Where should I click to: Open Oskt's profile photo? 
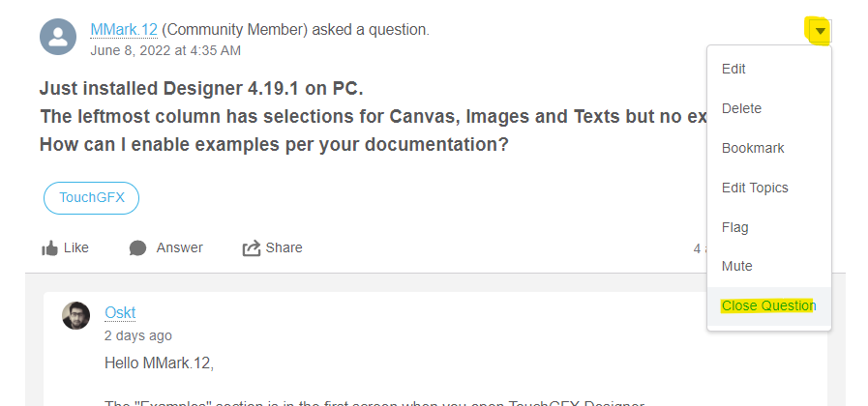tap(75, 315)
